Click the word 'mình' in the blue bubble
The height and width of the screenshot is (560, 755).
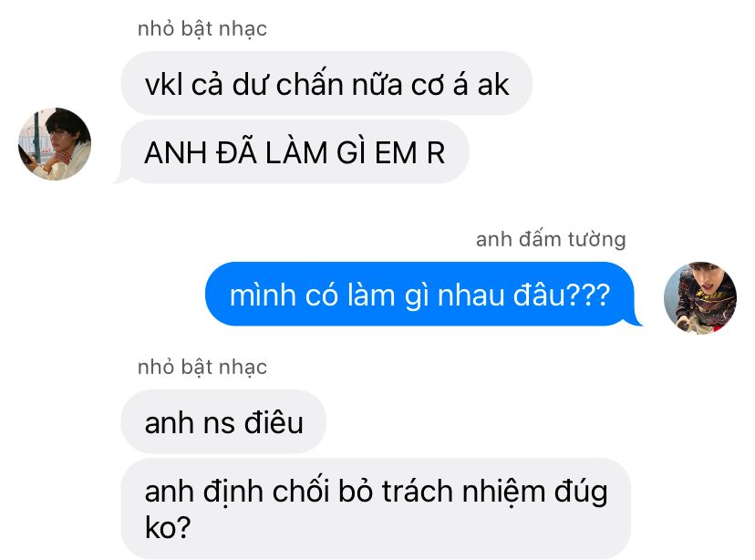(x=263, y=295)
